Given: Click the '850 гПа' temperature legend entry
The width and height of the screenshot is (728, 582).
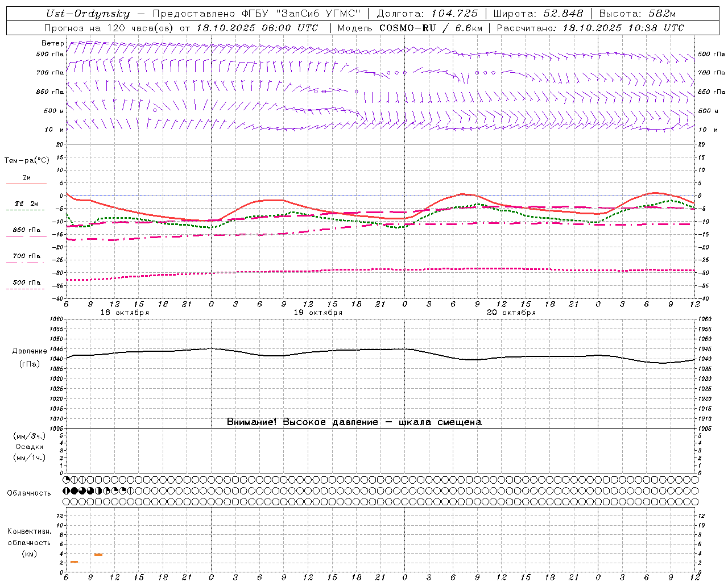Looking at the screenshot, I should click(x=27, y=230).
